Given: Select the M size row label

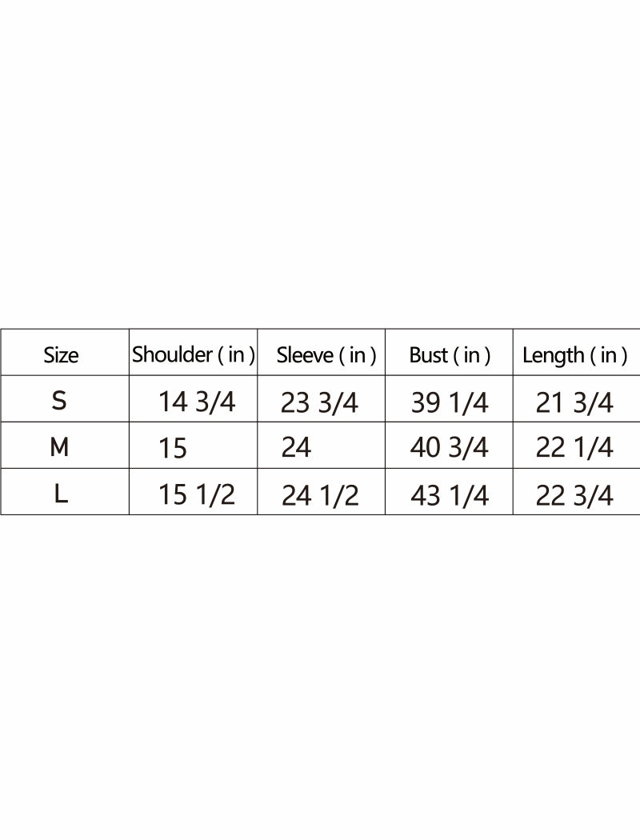Looking at the screenshot, I should click(59, 447).
